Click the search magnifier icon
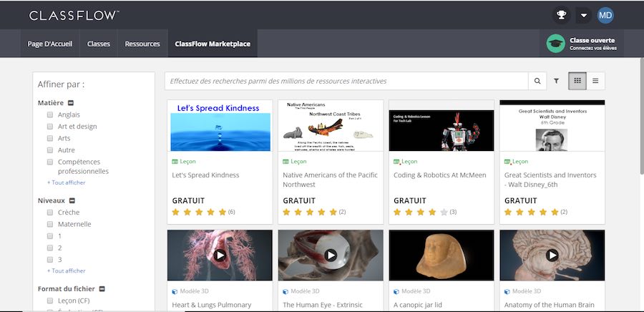This screenshot has height=312, width=644. pyautogui.click(x=537, y=81)
